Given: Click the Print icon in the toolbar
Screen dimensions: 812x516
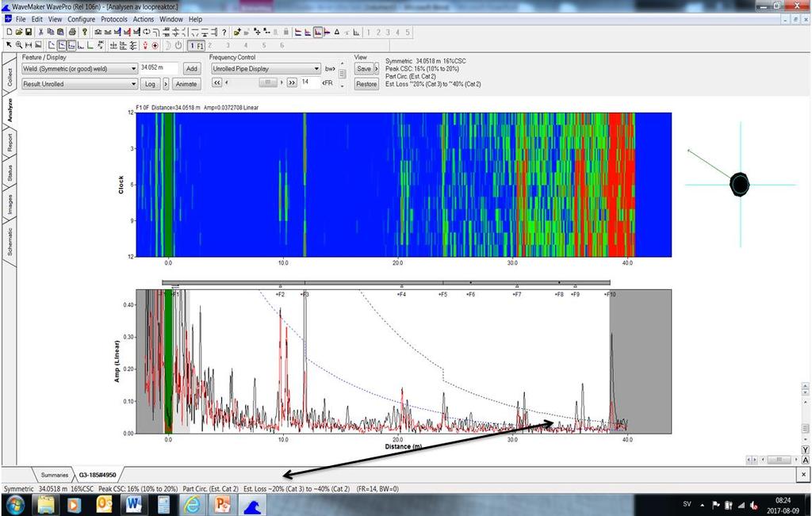Looking at the screenshot, I should coord(72,32).
